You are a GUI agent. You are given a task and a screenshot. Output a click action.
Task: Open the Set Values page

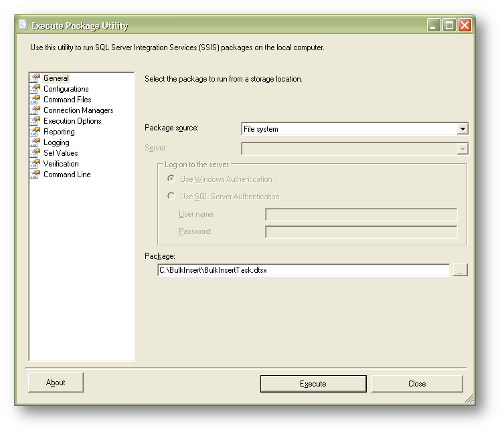[60, 153]
